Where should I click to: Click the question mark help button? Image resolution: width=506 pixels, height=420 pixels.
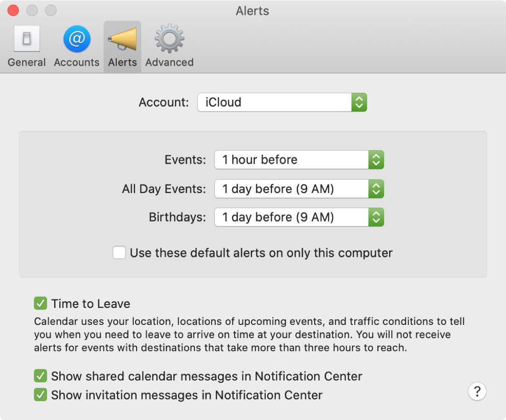click(477, 391)
